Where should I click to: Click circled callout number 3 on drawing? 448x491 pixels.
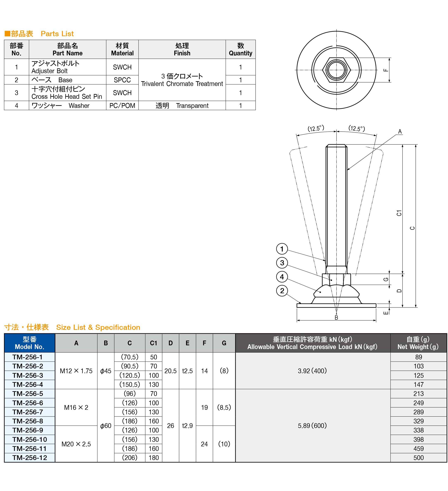click(x=282, y=263)
